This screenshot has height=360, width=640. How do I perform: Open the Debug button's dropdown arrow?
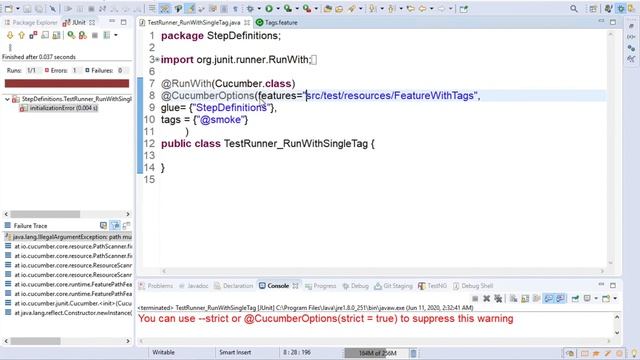coord(259,9)
